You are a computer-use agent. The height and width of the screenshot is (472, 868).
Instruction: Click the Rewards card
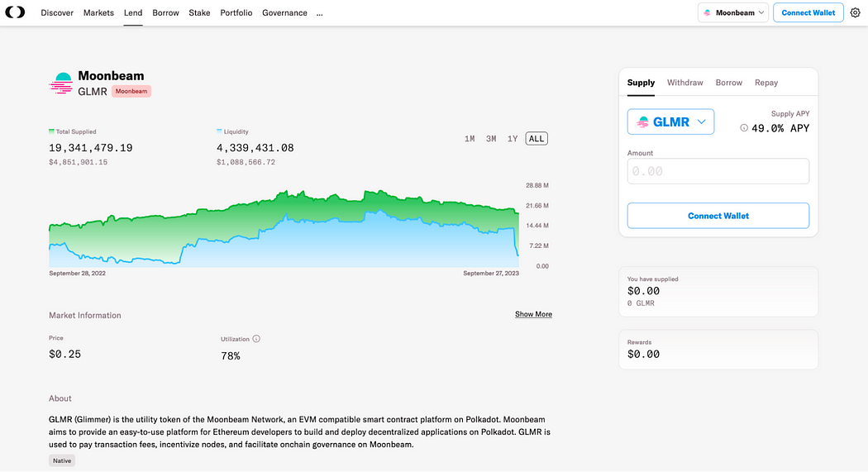[718, 349]
